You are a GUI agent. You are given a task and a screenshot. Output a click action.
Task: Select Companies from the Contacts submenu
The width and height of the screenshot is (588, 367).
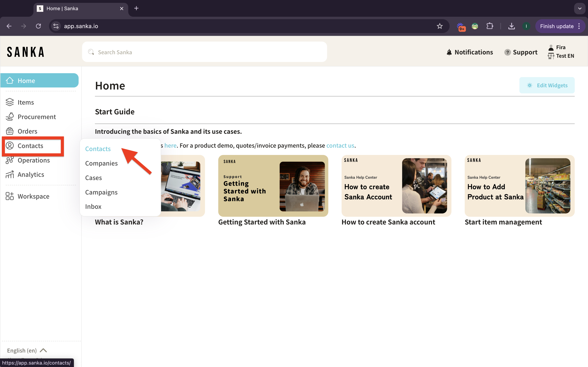click(x=101, y=163)
